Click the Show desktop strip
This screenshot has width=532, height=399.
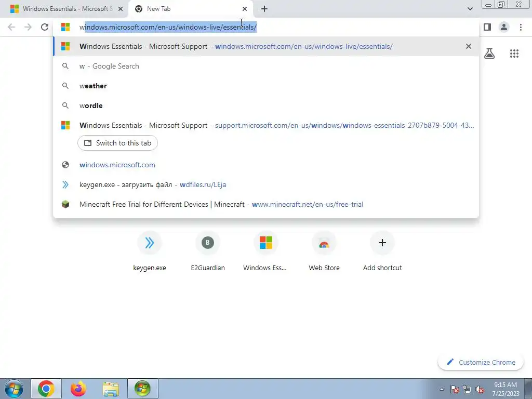(x=528, y=389)
